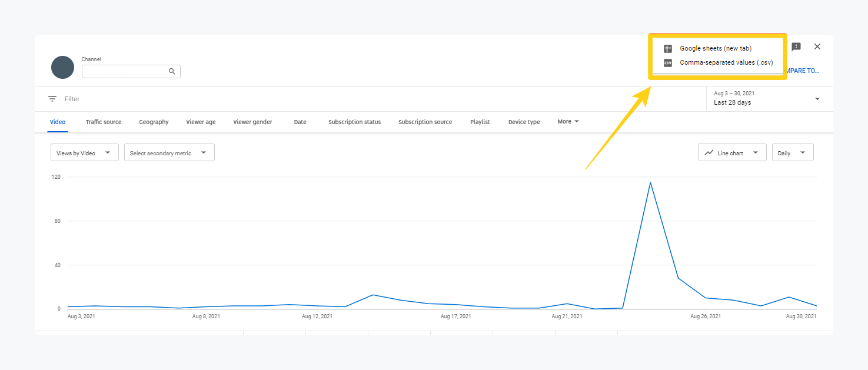
Task: Open Select secondary metric dropdown
Action: click(169, 153)
